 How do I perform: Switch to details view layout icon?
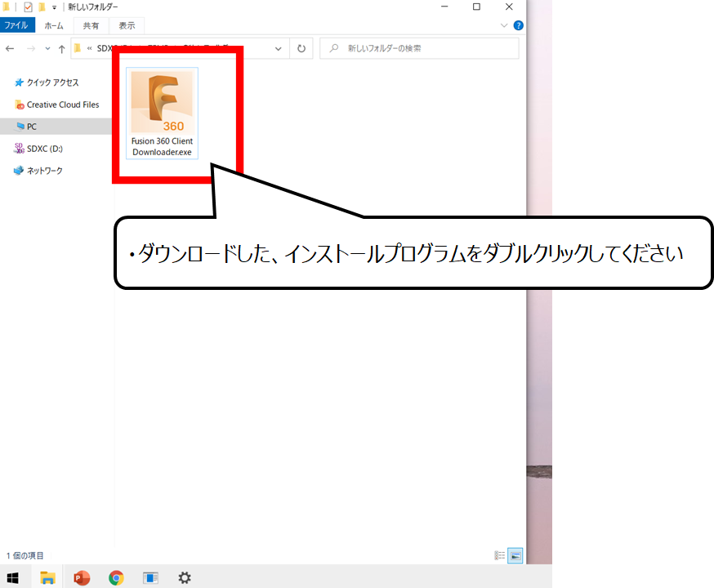pos(499,555)
